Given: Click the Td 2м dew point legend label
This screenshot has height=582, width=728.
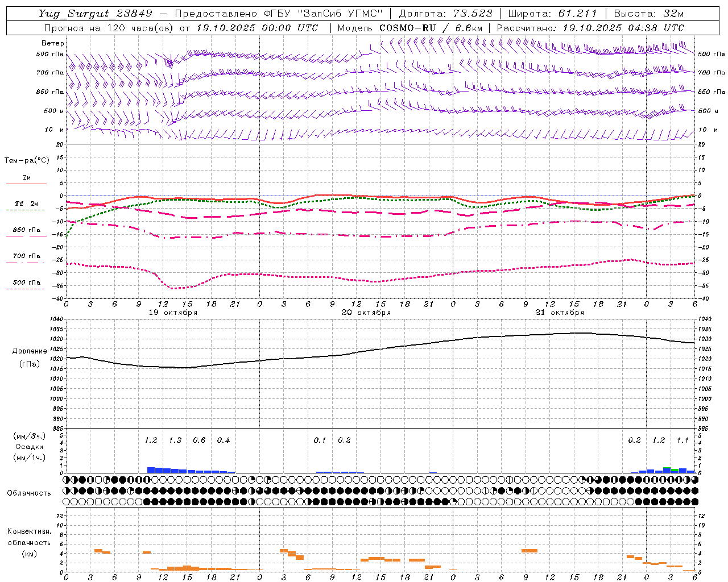Looking at the screenshot, I should click(26, 203).
